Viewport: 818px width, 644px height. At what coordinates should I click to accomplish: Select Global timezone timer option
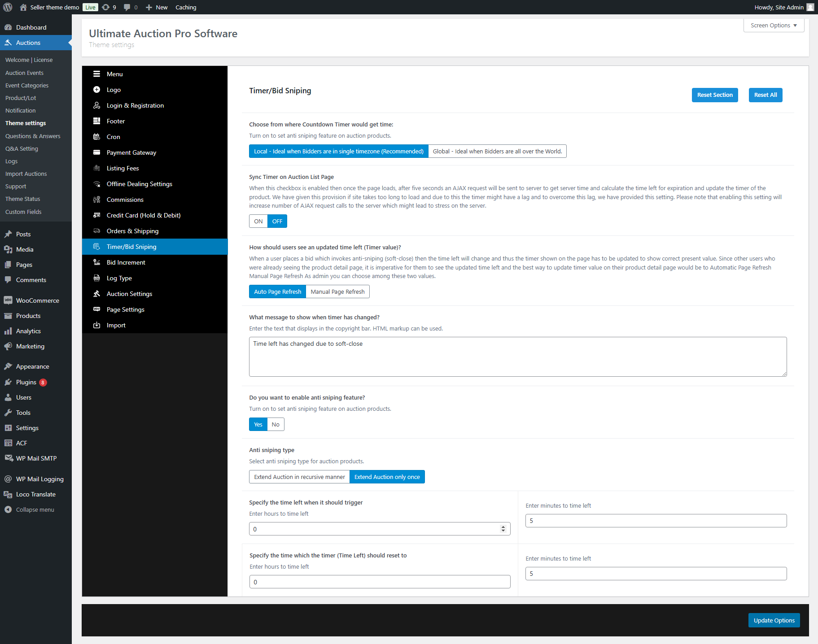click(x=498, y=151)
